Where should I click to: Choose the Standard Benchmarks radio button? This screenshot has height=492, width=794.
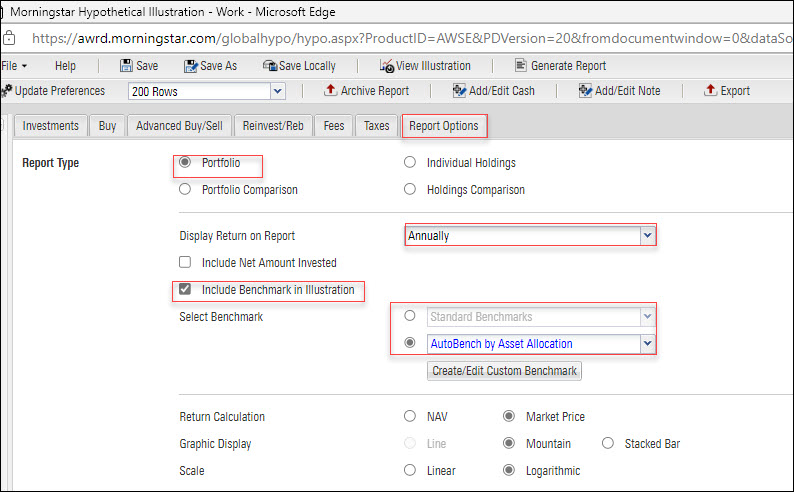410,316
